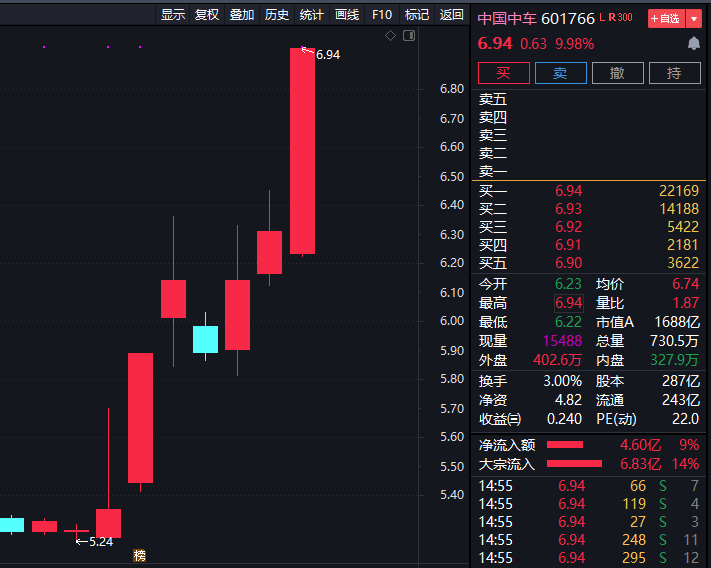The image size is (711, 568).
Task: Click 大宗流入 amount 6.83亿
Action: click(641, 464)
